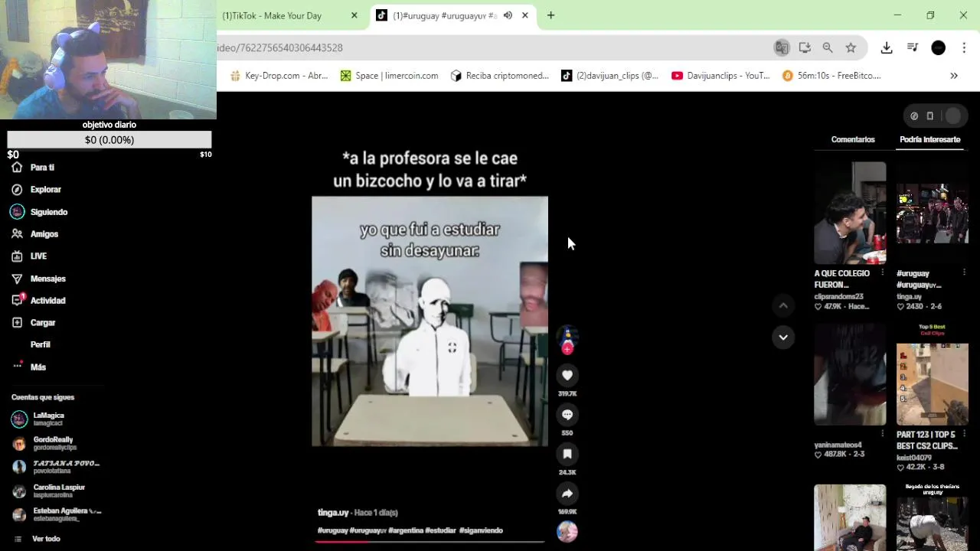Seek on the red video progress bar

tap(430, 541)
